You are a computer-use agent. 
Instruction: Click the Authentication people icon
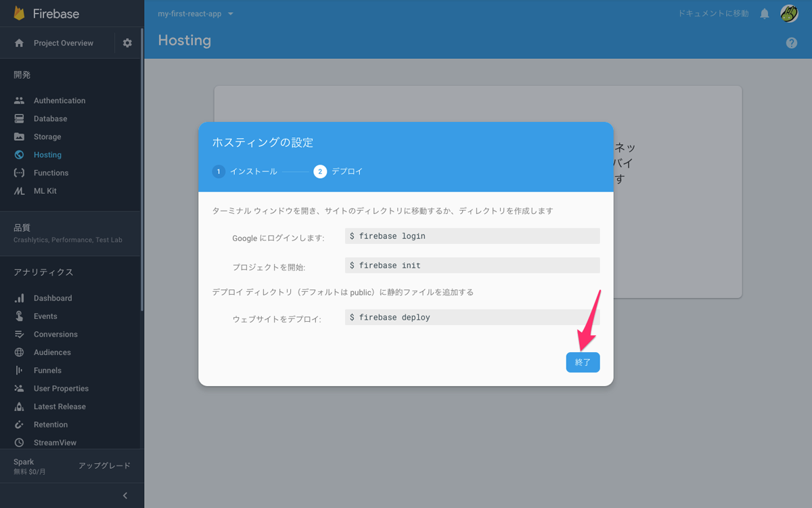click(19, 100)
